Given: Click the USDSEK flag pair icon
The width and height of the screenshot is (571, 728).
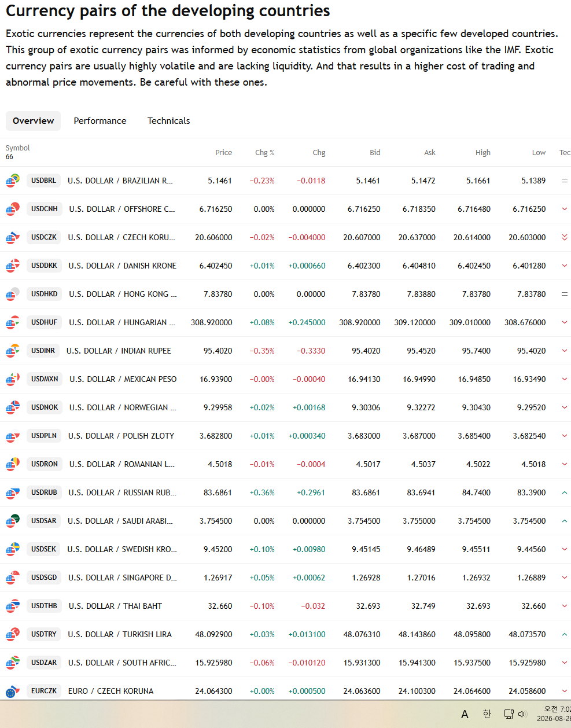Looking at the screenshot, I should coord(13,549).
